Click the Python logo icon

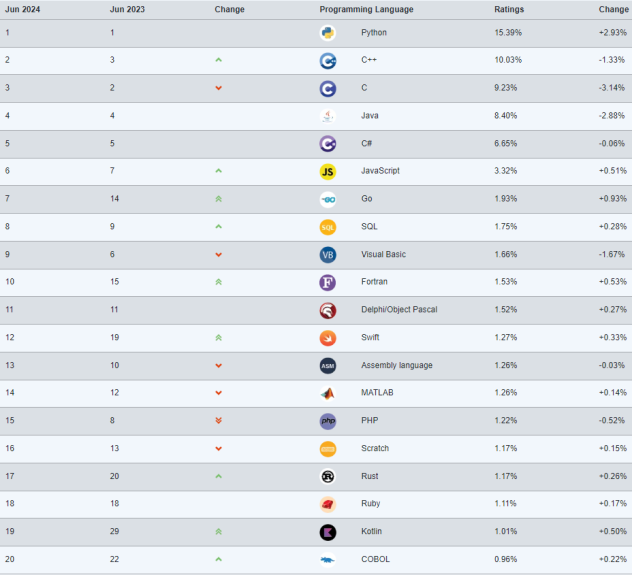327,33
